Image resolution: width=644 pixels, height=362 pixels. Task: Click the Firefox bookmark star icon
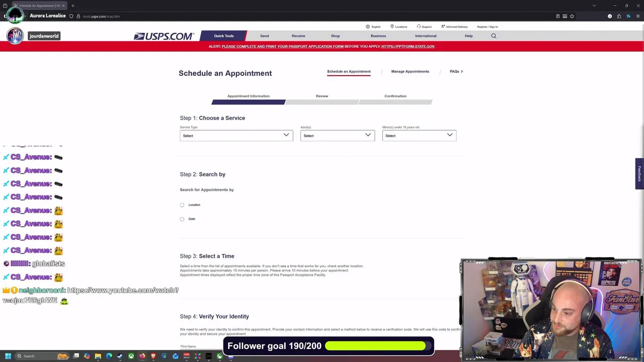(x=572, y=16)
